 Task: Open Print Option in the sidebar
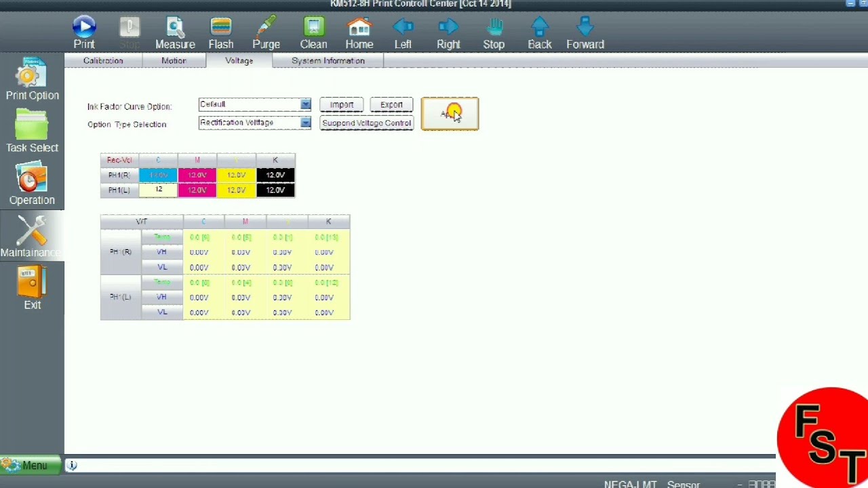click(x=32, y=79)
